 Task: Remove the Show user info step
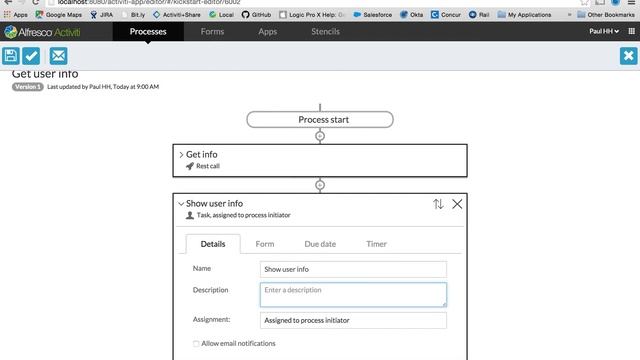click(x=457, y=204)
